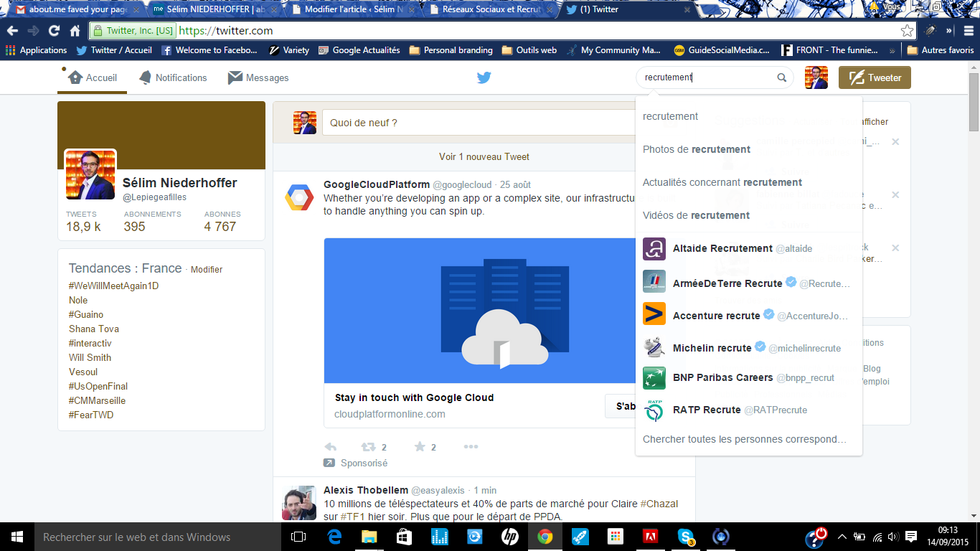Image resolution: width=980 pixels, height=551 pixels.
Task: Open the profile avatar menu in header
Action: click(816, 77)
